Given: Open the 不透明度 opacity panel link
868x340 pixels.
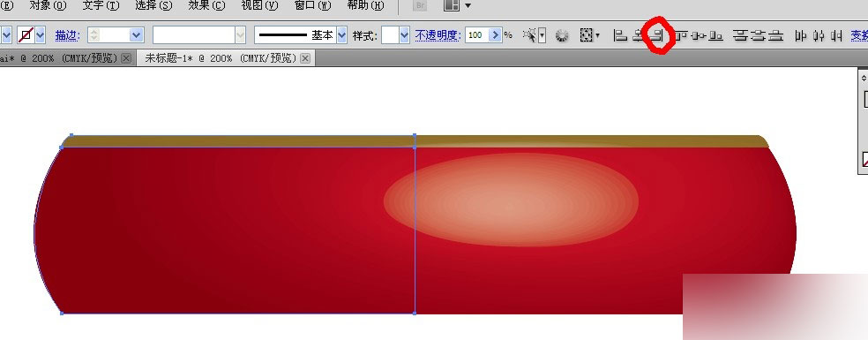Looking at the screenshot, I should [438, 35].
